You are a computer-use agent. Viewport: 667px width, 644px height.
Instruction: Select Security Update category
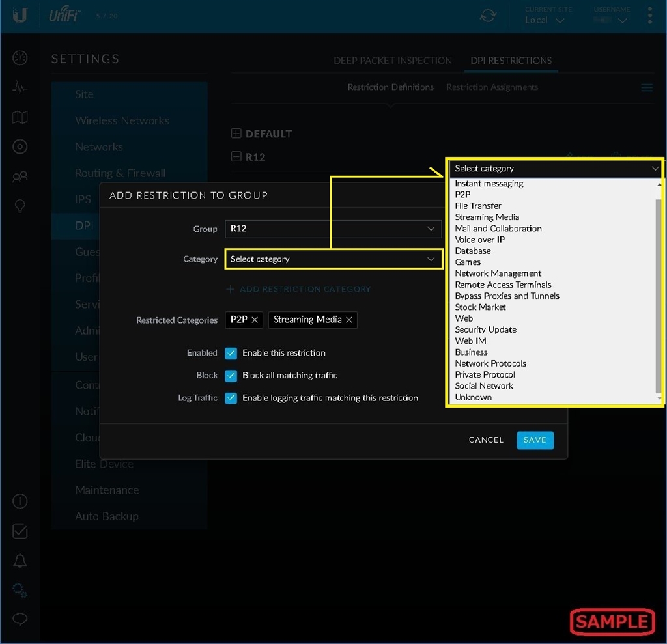[486, 329]
